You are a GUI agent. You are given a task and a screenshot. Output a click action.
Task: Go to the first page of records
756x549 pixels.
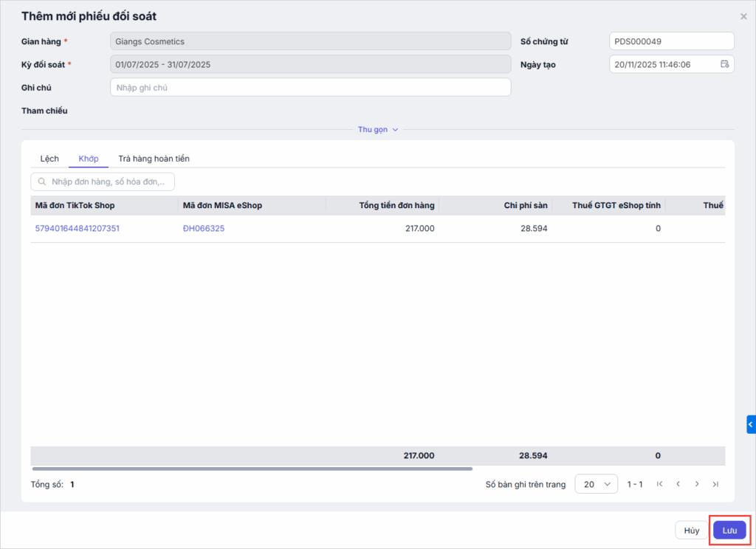[659, 484]
